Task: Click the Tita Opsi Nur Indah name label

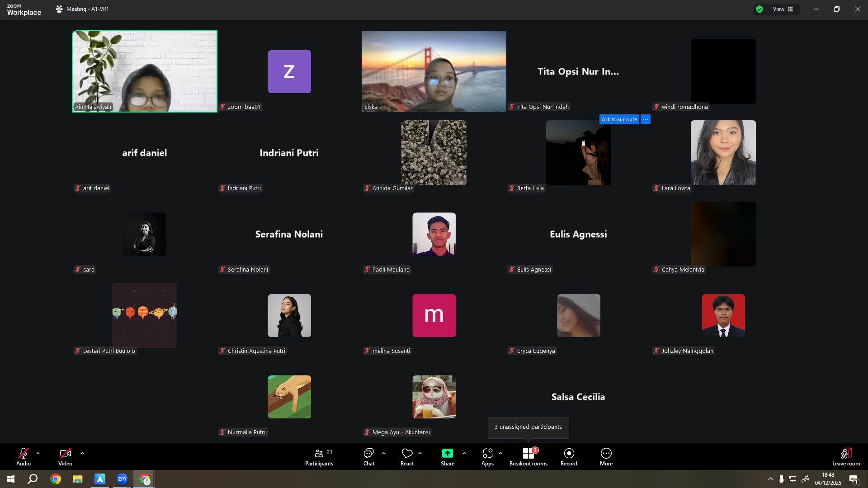Action: [x=542, y=107]
